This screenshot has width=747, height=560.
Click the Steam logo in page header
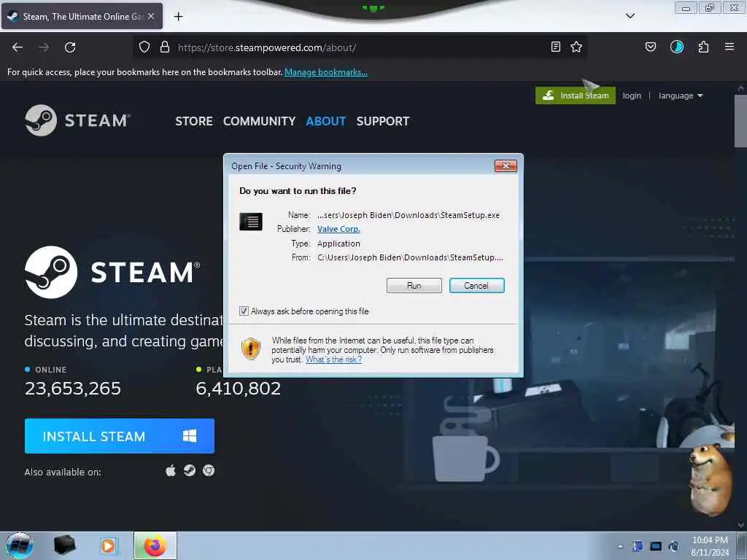point(77,120)
